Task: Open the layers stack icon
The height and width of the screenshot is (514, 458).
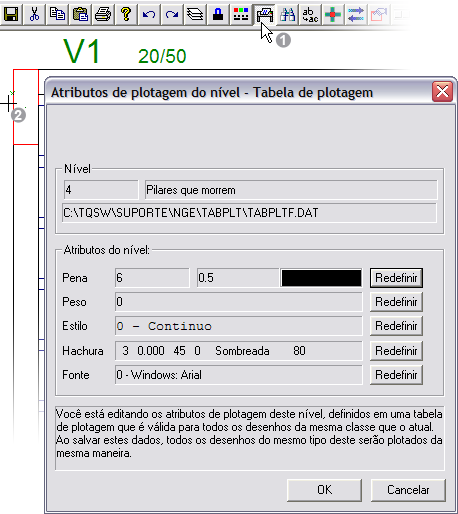Action: pyautogui.click(x=195, y=14)
